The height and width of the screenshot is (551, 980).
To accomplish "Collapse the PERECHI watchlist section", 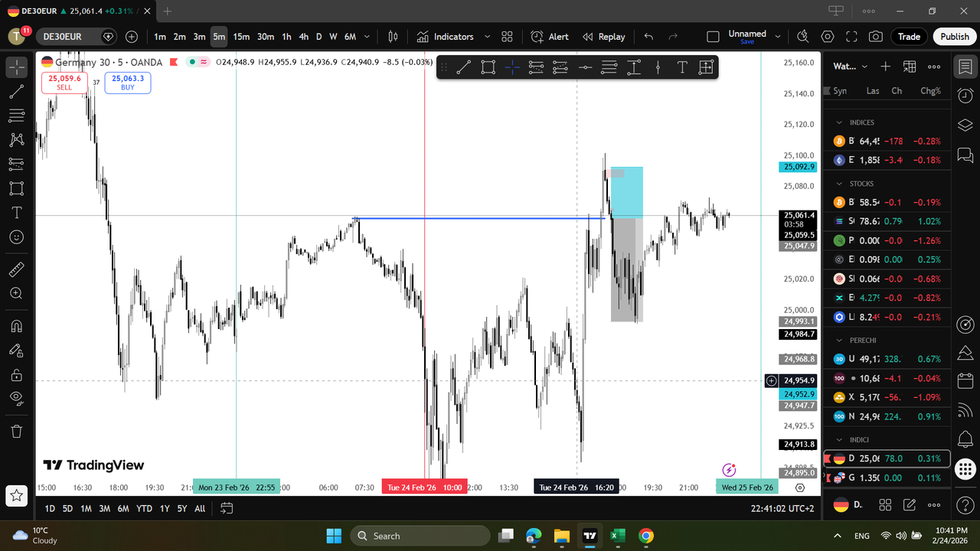I will [839, 340].
